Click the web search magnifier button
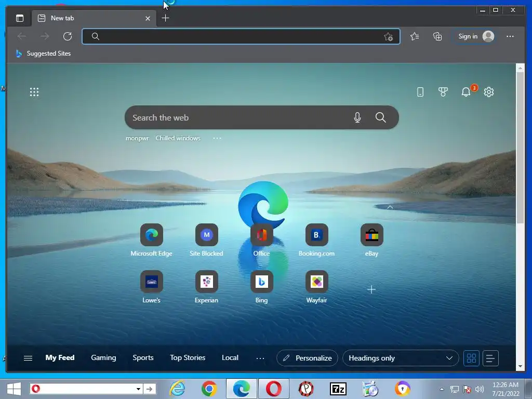Viewport: 532px width, 399px height. coord(381,117)
